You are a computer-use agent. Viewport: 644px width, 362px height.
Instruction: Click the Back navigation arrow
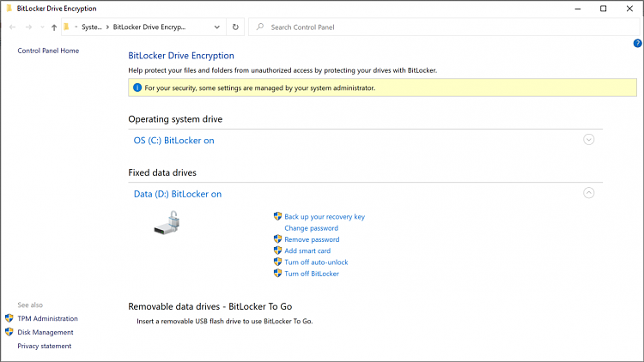[x=12, y=27]
